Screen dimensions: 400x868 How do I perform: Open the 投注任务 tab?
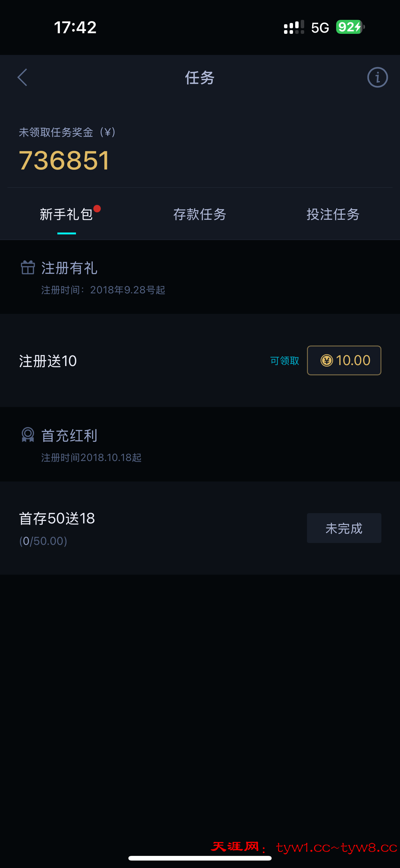coord(333,215)
